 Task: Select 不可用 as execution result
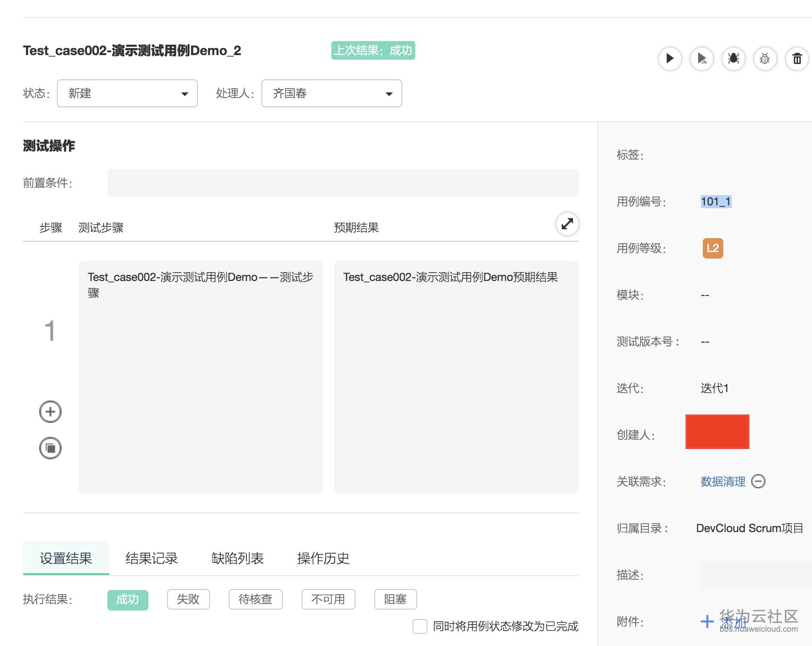pyautogui.click(x=329, y=600)
